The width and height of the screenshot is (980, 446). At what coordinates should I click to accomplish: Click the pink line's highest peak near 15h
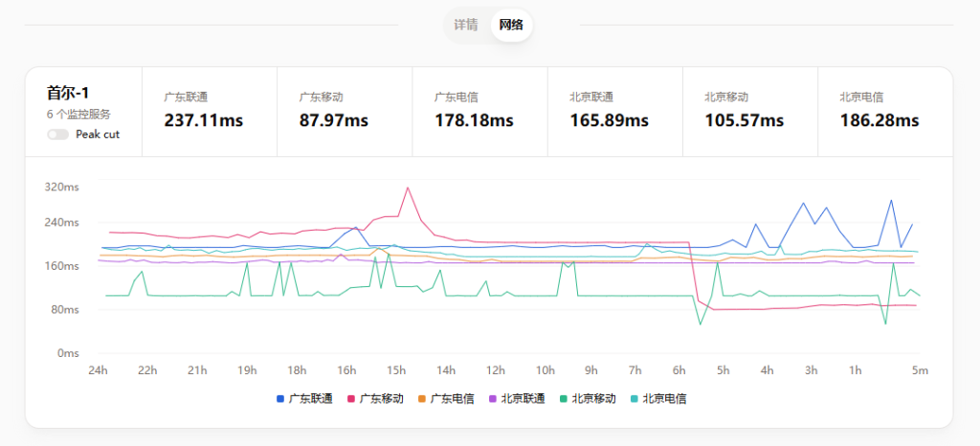pyautogui.click(x=409, y=188)
